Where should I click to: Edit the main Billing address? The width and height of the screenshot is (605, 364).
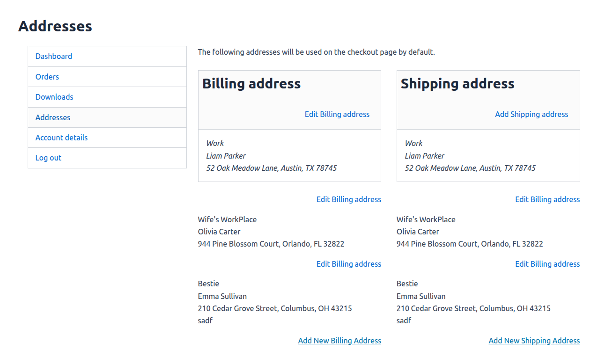pos(337,114)
